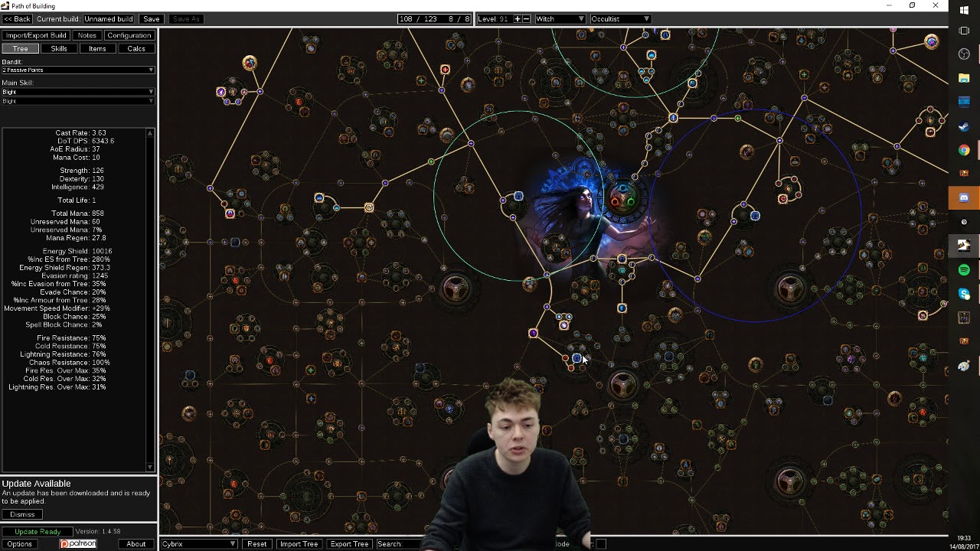980x551 pixels.
Task: Click the Version: 1.4.58 label
Action: coord(97,531)
